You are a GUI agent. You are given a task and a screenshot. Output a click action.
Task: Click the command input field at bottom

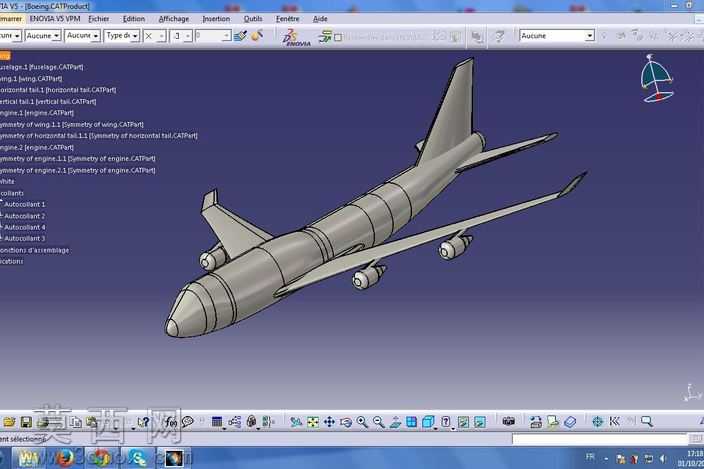click(x=600, y=439)
